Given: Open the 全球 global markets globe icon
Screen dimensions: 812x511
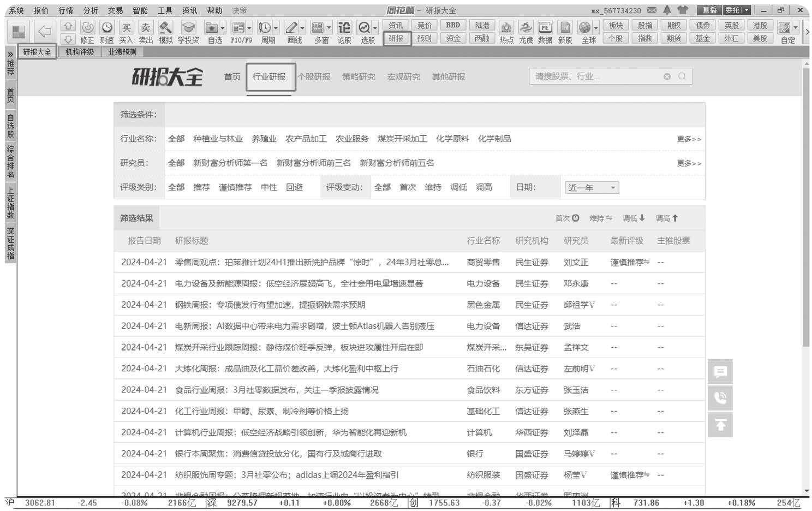Looking at the screenshot, I should coord(585,27).
